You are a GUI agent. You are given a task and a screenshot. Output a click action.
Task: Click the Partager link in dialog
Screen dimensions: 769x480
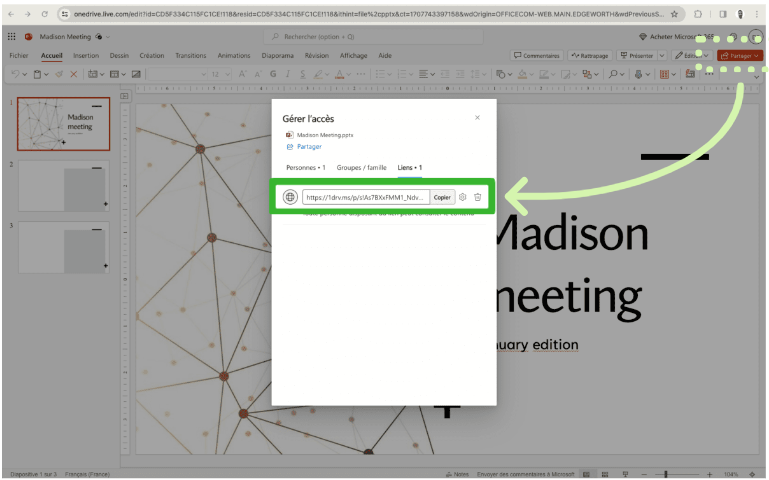click(x=304, y=146)
